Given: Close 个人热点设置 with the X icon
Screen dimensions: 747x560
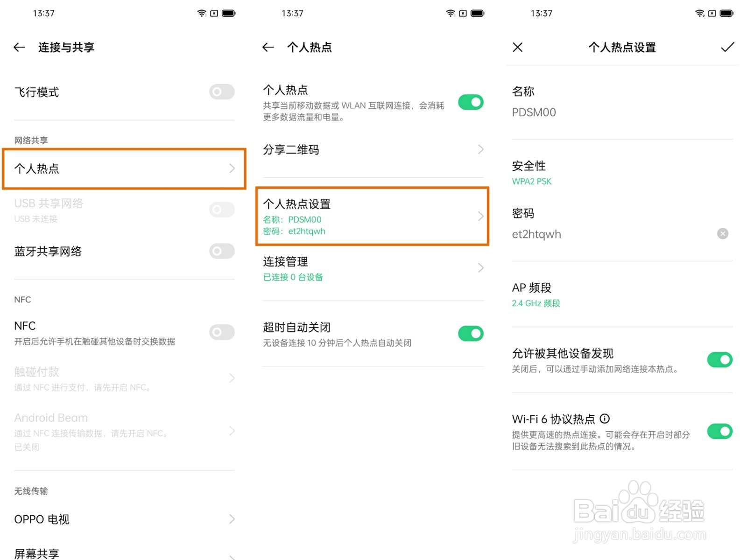Looking at the screenshot, I should (x=517, y=47).
